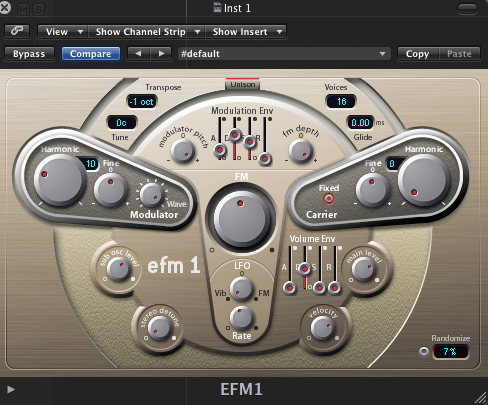The width and height of the screenshot is (488, 405).
Task: Click the fm depth knob
Action: (301, 151)
